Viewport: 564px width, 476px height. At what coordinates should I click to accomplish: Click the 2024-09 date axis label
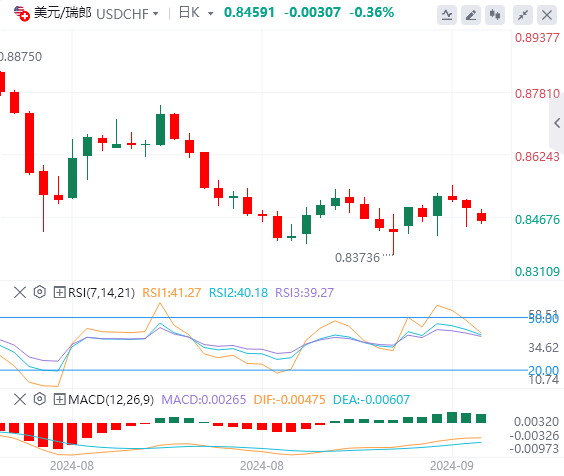pyautogui.click(x=452, y=466)
